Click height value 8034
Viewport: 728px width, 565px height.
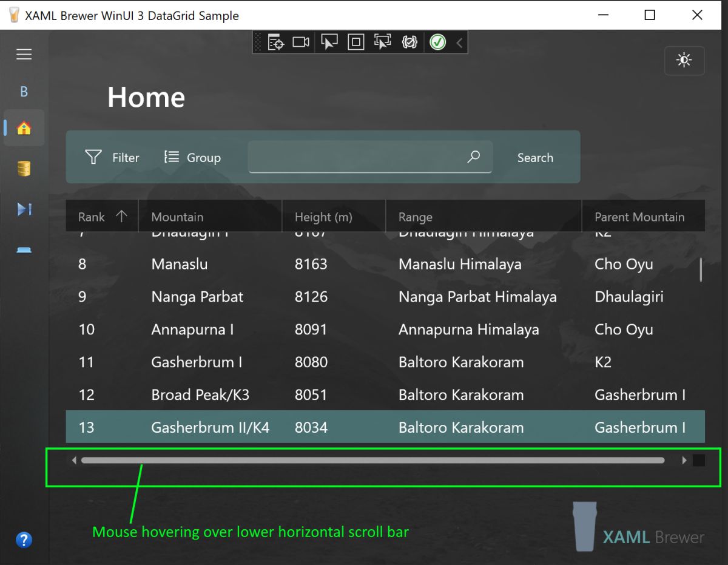coord(311,427)
